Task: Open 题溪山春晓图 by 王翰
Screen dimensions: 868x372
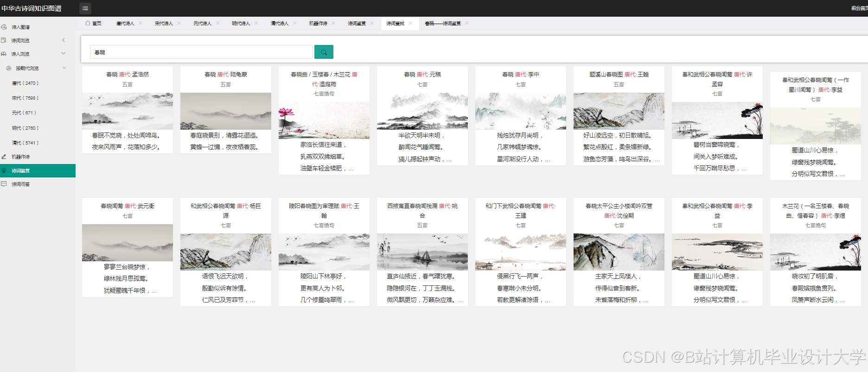Action: click(x=619, y=74)
